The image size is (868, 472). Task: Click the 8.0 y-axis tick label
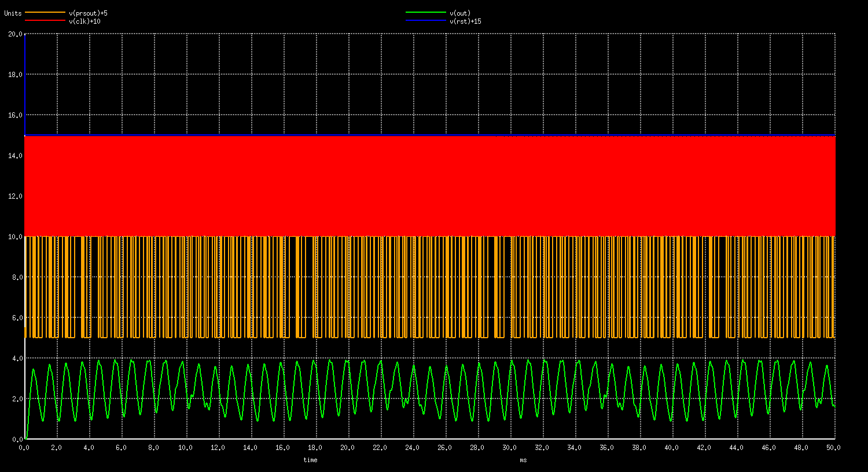tap(17, 277)
